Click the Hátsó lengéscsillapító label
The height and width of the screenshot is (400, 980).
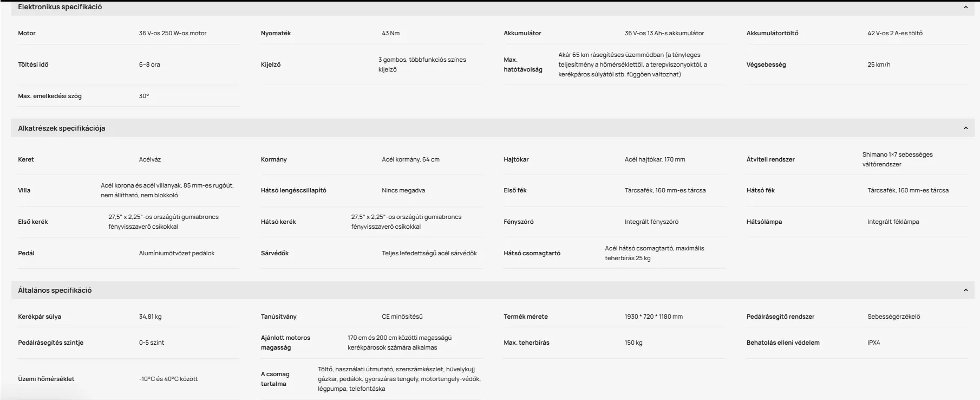pos(293,190)
